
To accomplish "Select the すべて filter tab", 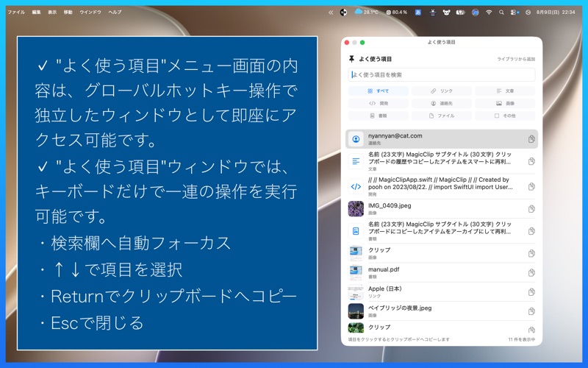I will 378,91.
